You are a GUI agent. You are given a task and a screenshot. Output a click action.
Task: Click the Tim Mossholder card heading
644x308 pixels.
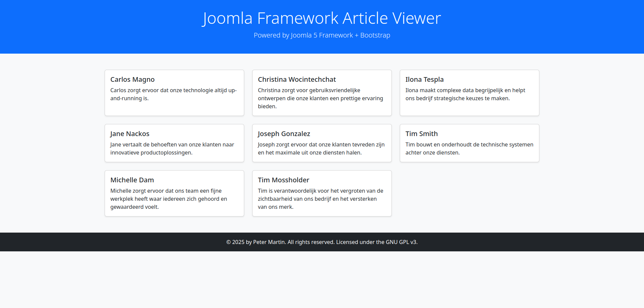(x=283, y=180)
